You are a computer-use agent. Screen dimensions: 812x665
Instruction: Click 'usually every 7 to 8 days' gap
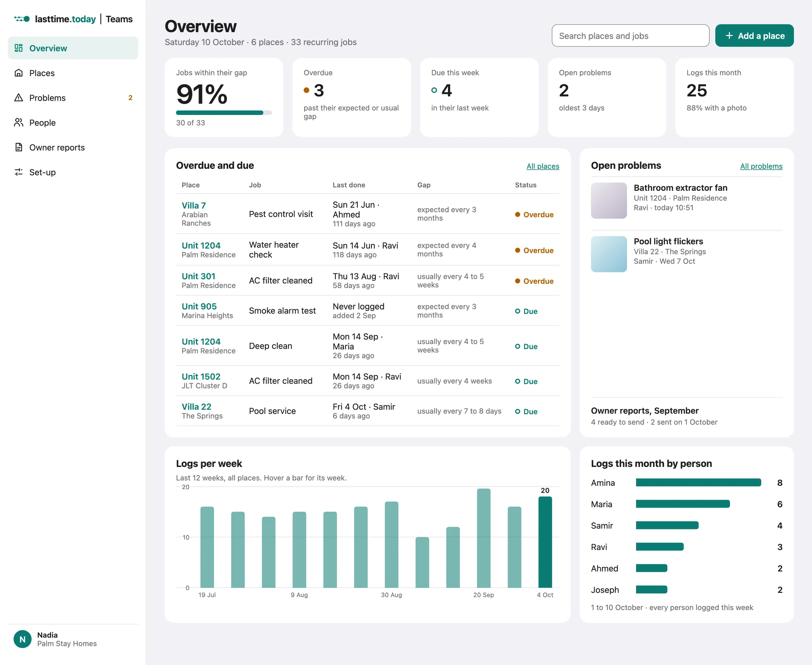click(459, 411)
